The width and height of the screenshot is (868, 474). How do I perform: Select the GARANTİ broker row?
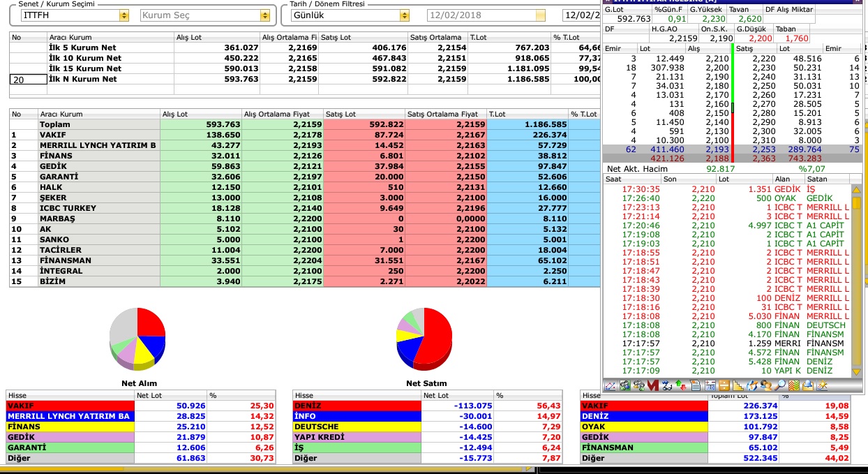(x=305, y=177)
